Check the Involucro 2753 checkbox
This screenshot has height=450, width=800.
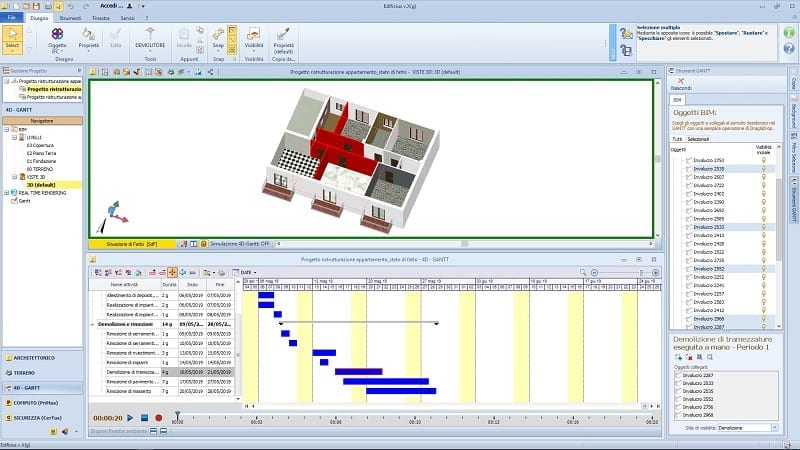point(688,160)
